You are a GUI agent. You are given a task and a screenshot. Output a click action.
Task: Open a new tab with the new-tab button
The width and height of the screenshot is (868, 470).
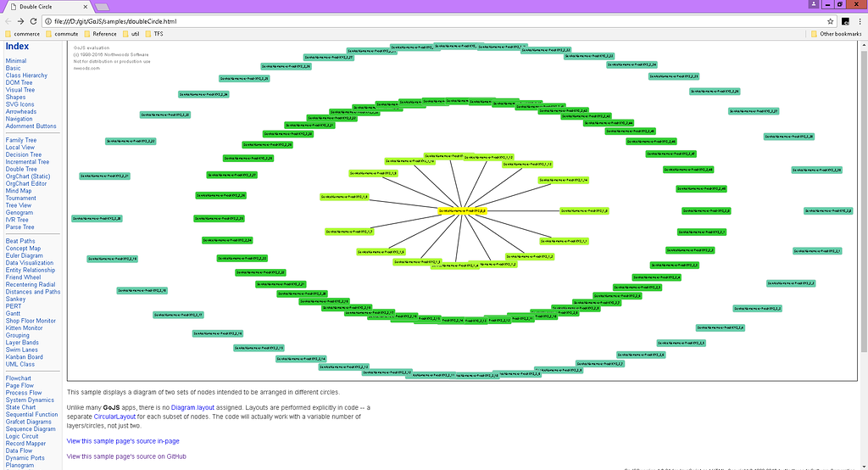101,7
